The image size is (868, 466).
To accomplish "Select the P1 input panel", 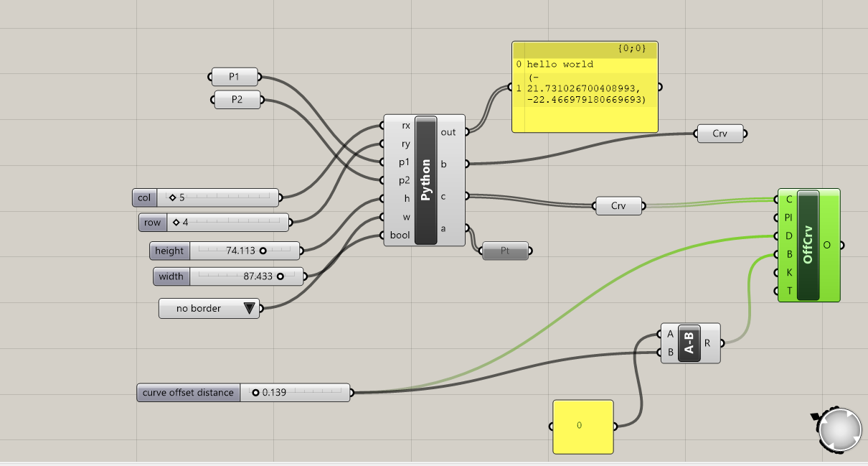I will (x=234, y=76).
